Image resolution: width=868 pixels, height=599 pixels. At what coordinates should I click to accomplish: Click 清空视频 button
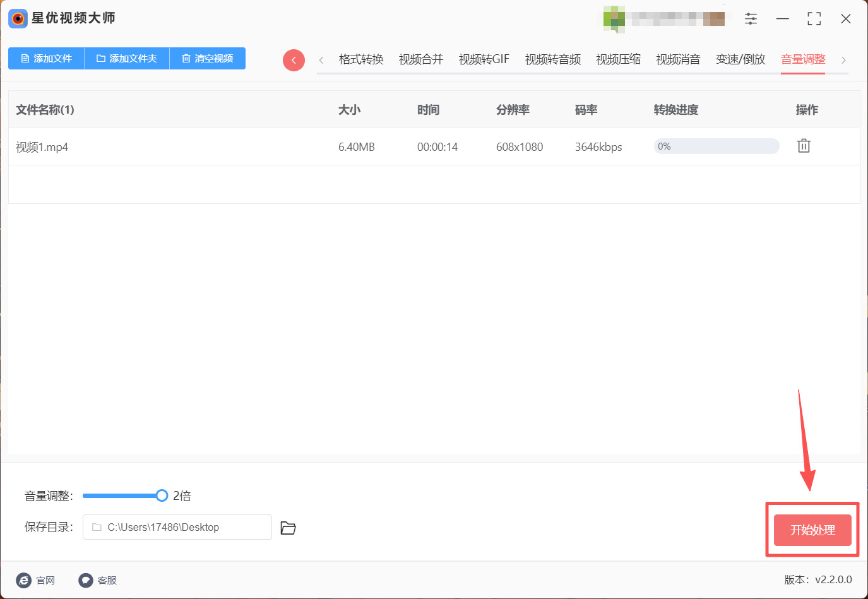point(208,58)
